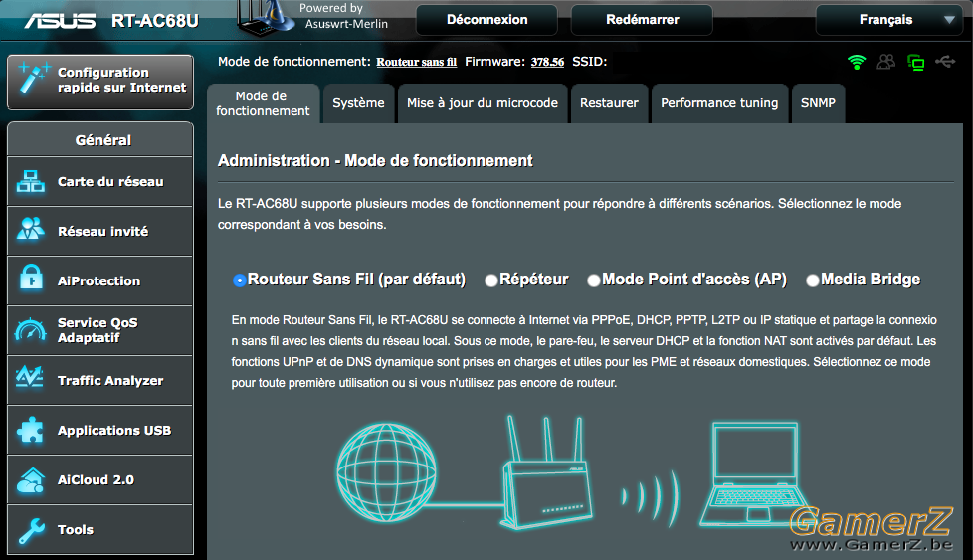The height and width of the screenshot is (560, 973).
Task: Select Routeur Sans Fil (par défaut) mode
Action: click(240, 280)
